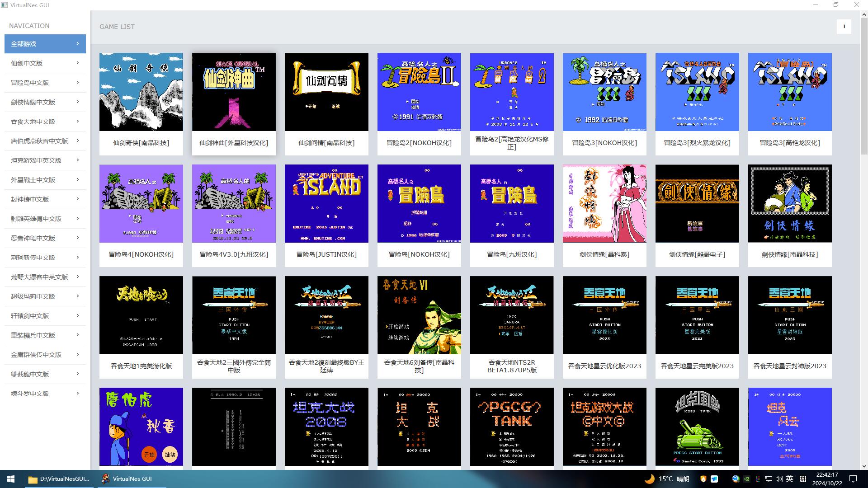Open 吞食天地星云封神版2023 cover image
The width and height of the screenshot is (868, 488).
(790, 315)
